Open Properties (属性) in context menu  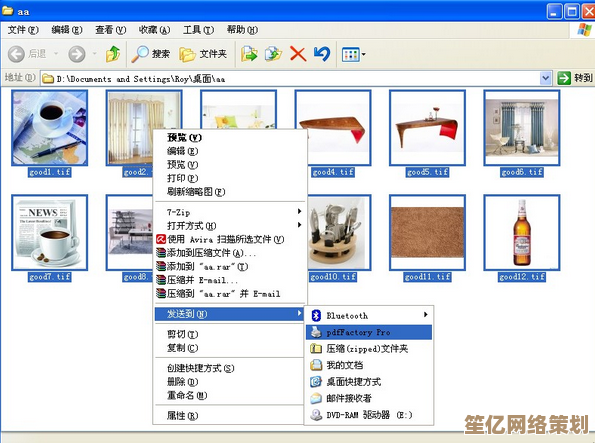(230, 416)
